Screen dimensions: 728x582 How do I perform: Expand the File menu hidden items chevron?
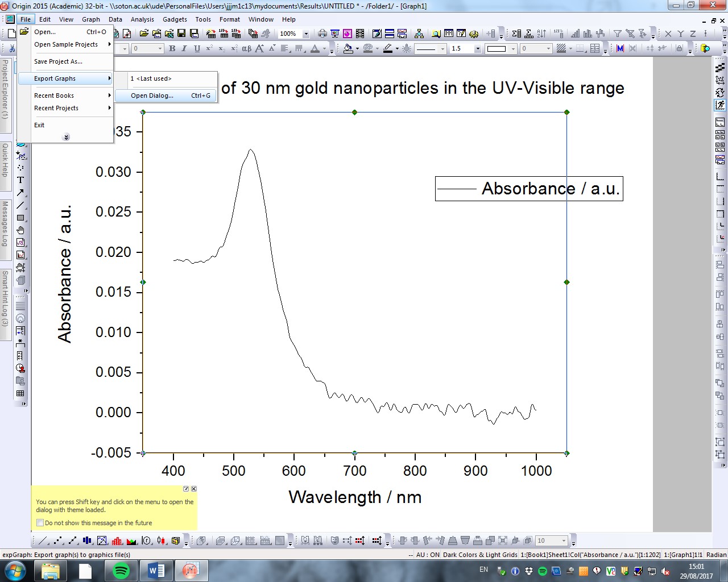[x=66, y=137]
